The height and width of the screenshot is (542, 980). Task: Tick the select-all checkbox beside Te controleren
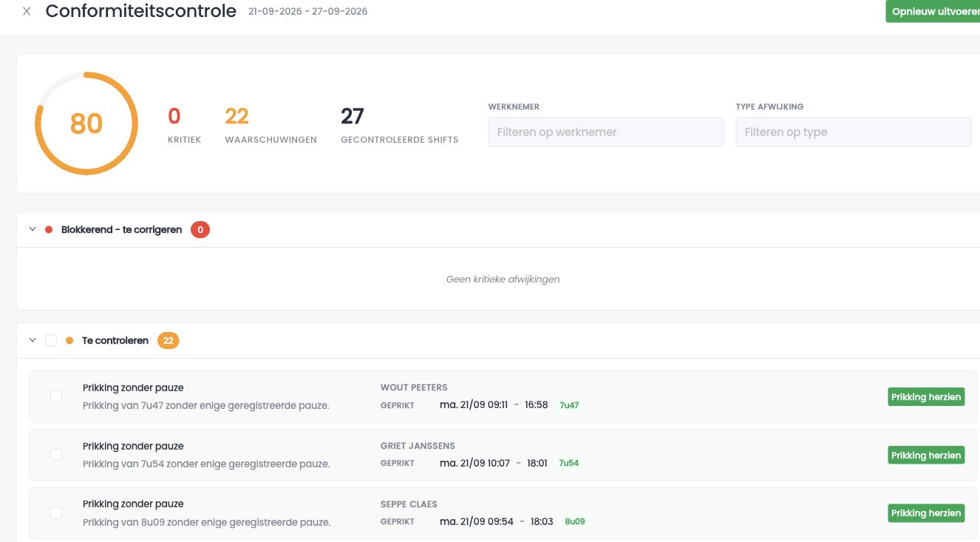[x=51, y=341]
